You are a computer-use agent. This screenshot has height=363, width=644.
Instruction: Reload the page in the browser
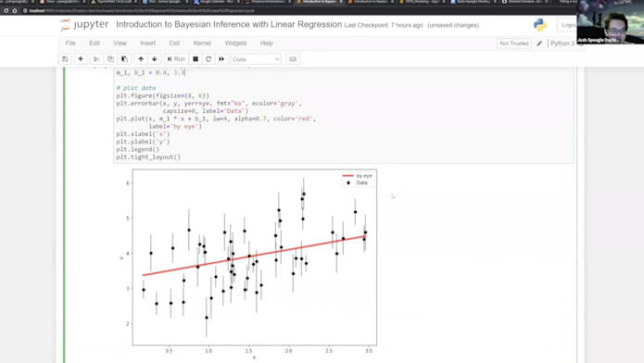click(6, 11)
